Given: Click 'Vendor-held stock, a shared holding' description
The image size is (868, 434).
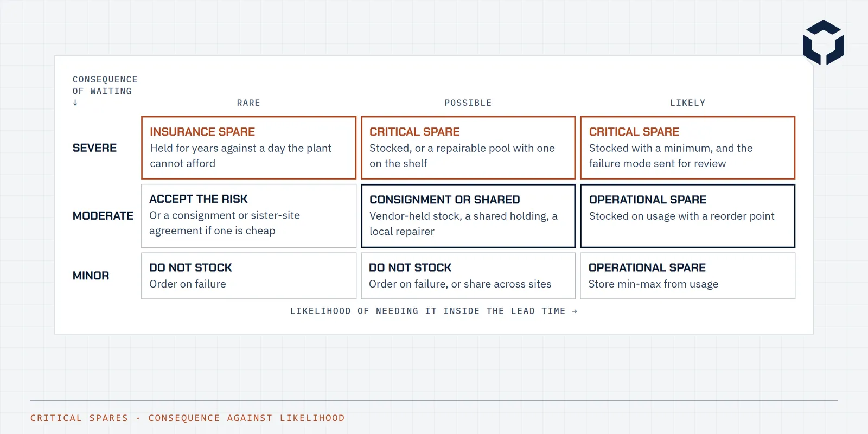Looking at the screenshot, I should [x=463, y=224].
